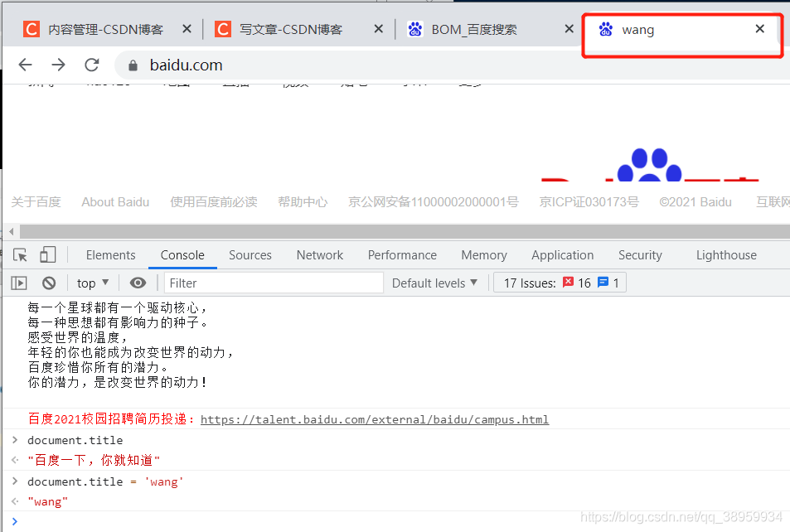Image resolution: width=790 pixels, height=532 pixels.
Task: Click the horizontal scrollbar left arrow
Action: 12,232
